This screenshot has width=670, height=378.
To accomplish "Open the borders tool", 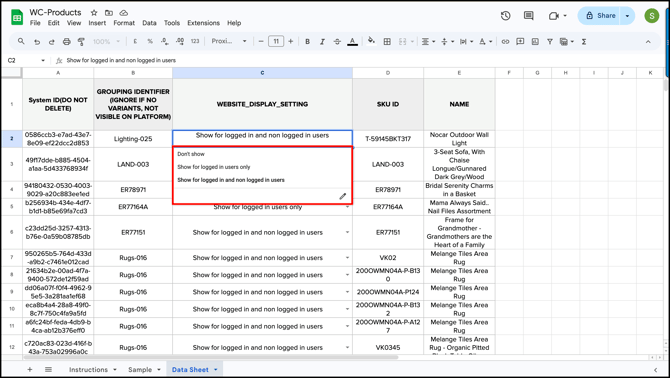I will (387, 41).
